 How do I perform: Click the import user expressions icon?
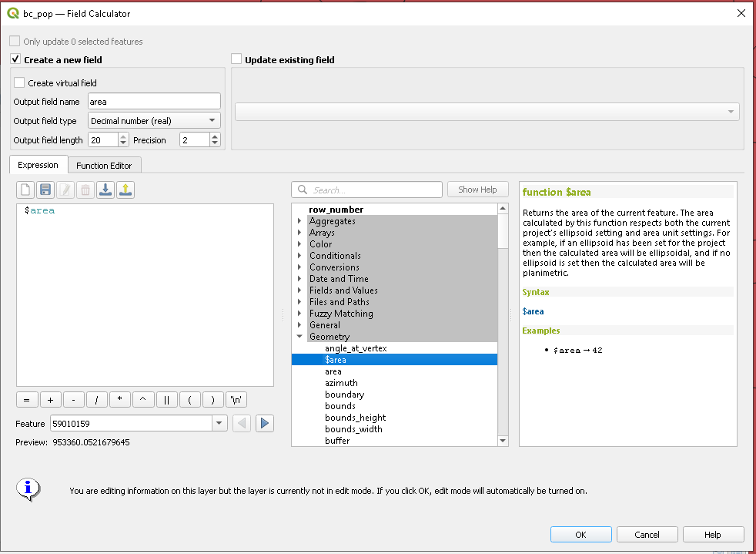(x=105, y=190)
